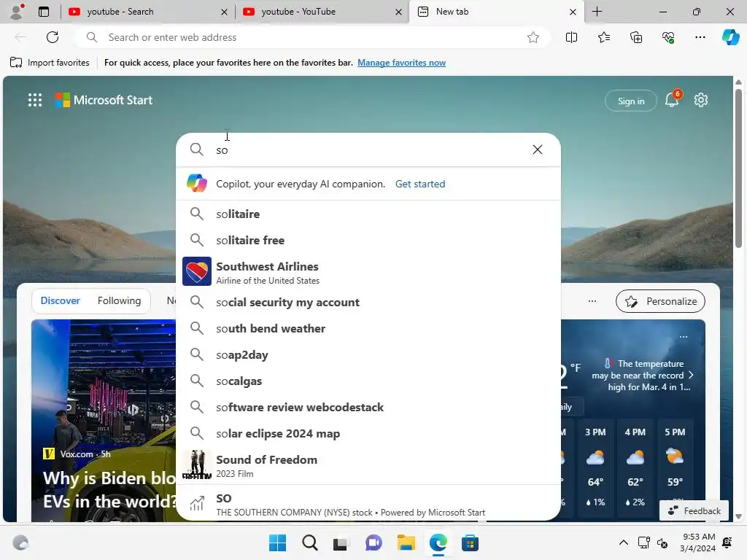Open Edge Settings and more menu
This screenshot has height=560, width=747.
(x=700, y=37)
